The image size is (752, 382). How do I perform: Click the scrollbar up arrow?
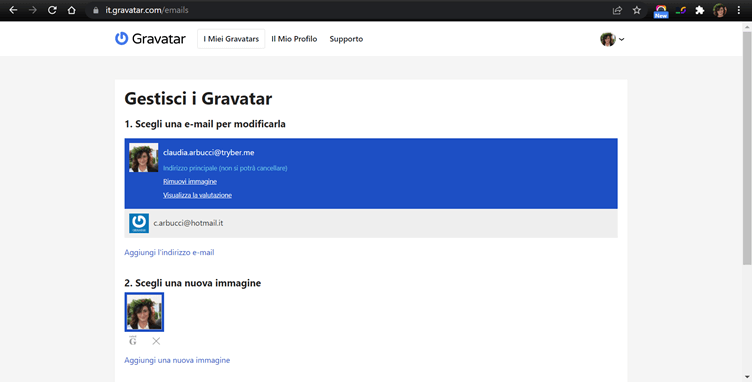747,26
